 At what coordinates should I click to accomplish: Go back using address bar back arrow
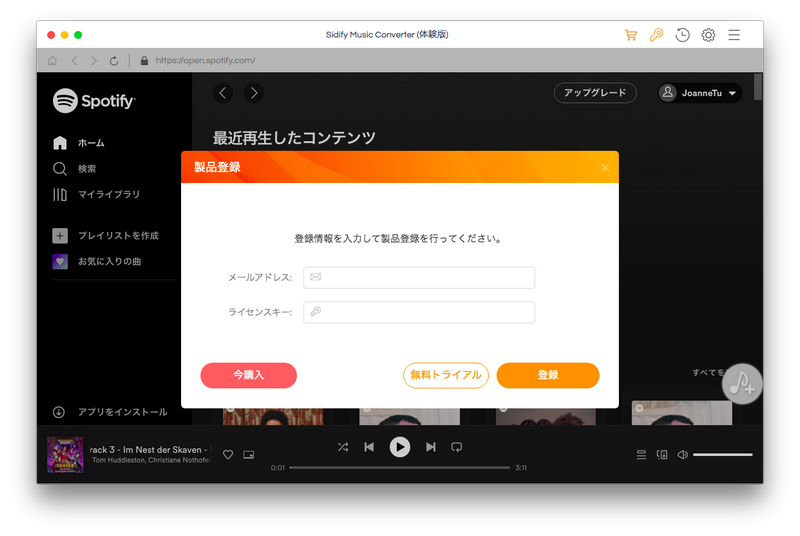click(x=74, y=61)
